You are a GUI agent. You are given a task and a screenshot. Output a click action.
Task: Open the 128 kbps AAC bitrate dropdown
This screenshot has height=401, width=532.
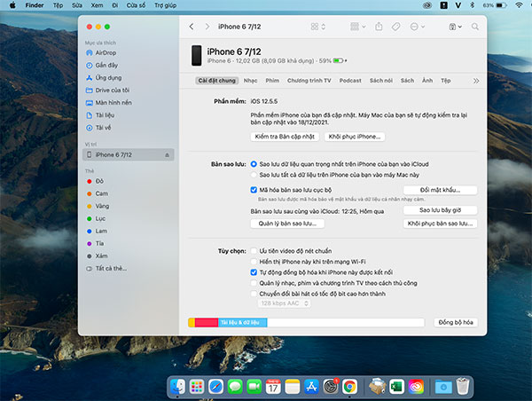pyautogui.click(x=284, y=303)
